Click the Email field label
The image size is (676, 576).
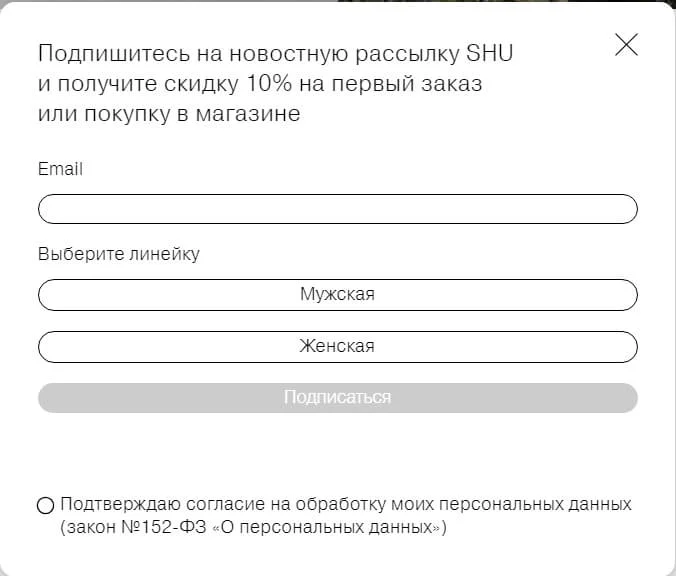(x=60, y=169)
